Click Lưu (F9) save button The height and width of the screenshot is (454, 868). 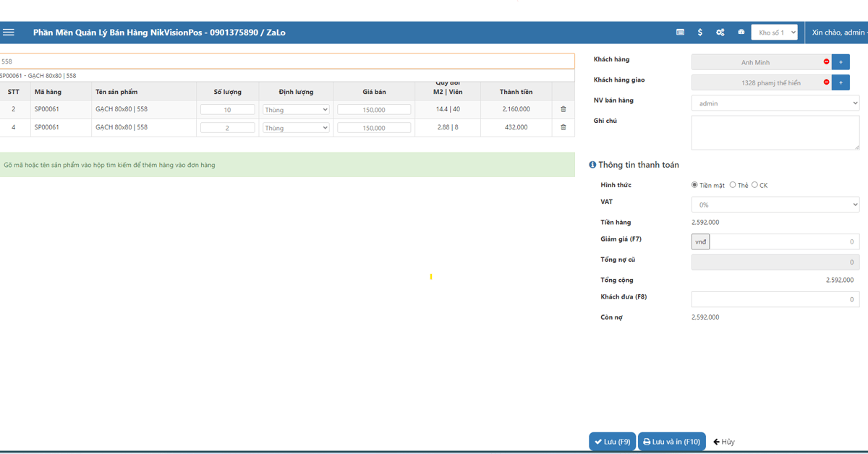tap(612, 442)
